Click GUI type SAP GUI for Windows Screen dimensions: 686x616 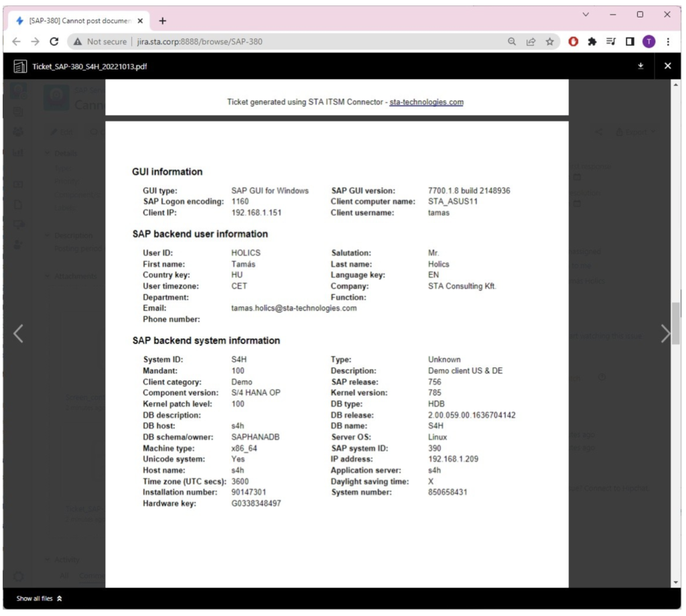point(270,191)
